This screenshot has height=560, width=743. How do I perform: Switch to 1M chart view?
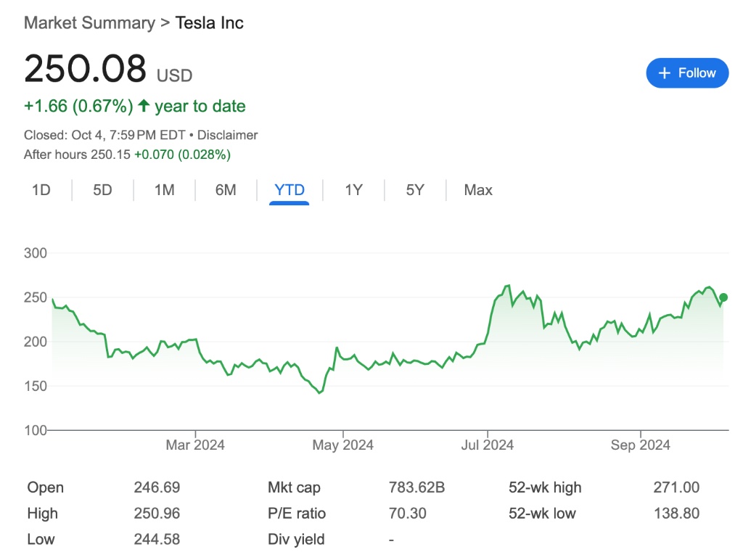click(x=164, y=190)
